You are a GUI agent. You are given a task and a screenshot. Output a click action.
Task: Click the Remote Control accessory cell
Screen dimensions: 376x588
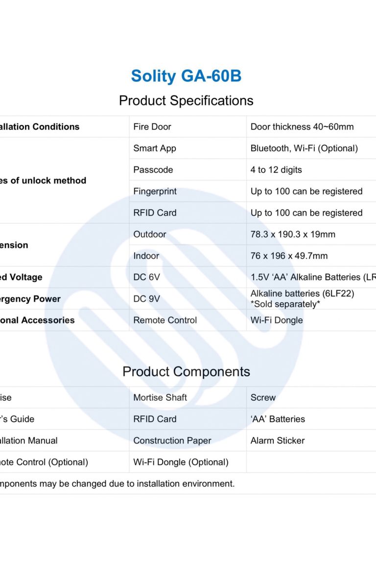pyautogui.click(x=188, y=320)
